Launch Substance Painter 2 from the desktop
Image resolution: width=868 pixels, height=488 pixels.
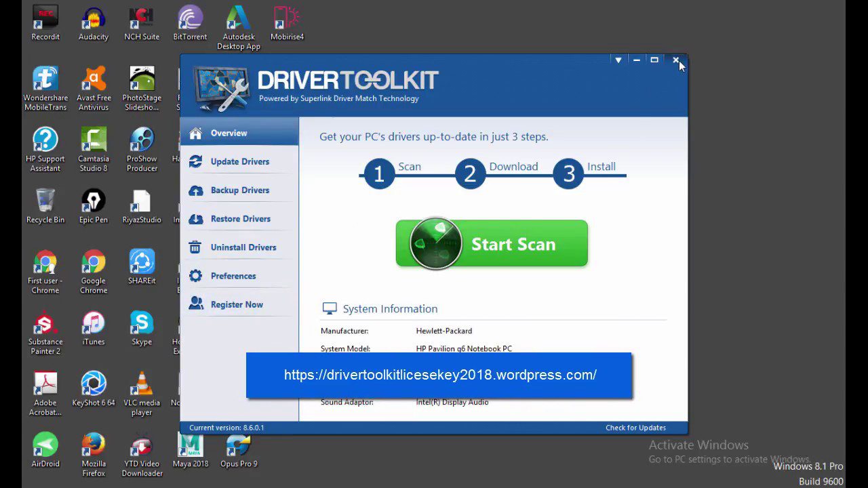coord(45,333)
